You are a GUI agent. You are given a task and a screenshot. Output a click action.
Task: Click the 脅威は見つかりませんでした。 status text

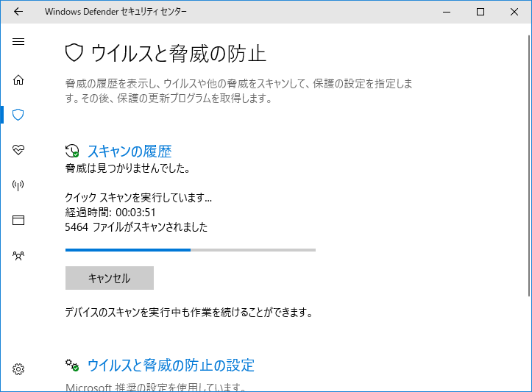coord(127,168)
